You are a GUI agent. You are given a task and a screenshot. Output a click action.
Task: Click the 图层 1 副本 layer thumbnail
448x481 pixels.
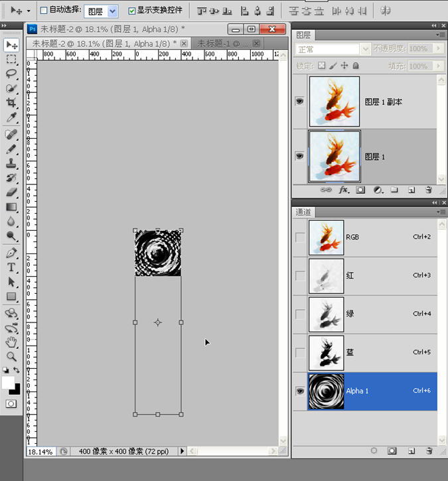[335, 102]
